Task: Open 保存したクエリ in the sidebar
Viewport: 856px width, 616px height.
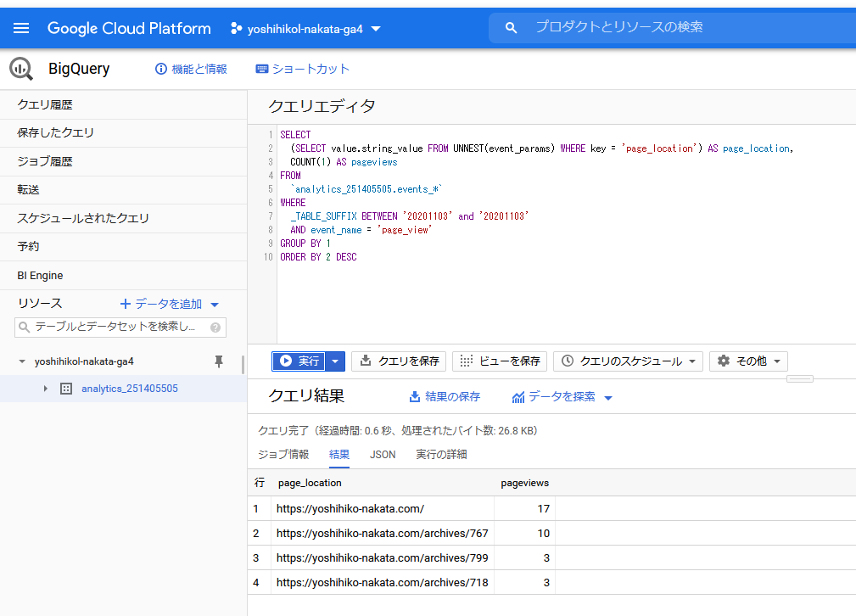Action: click(x=123, y=133)
